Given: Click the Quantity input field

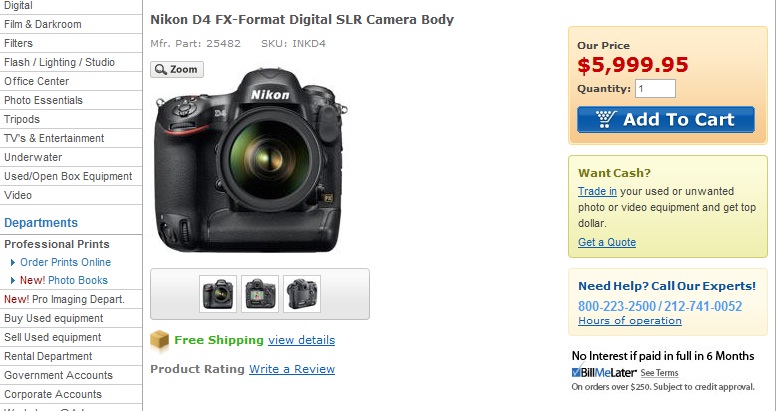Looking at the screenshot, I should click(655, 89).
